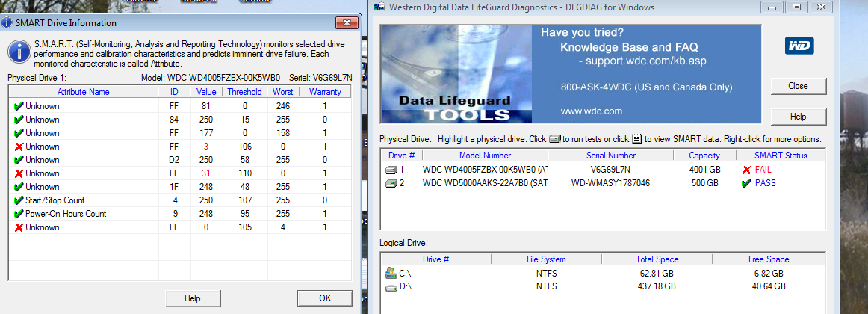Close the SMART Drive Information dialog

tap(347, 22)
